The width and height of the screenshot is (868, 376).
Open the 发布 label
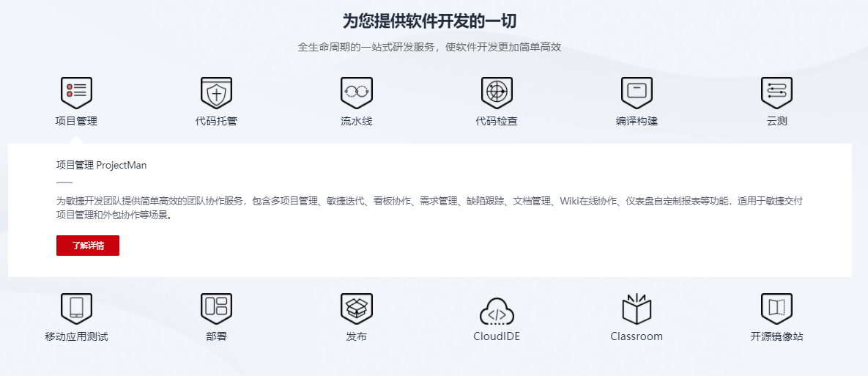pos(357,336)
